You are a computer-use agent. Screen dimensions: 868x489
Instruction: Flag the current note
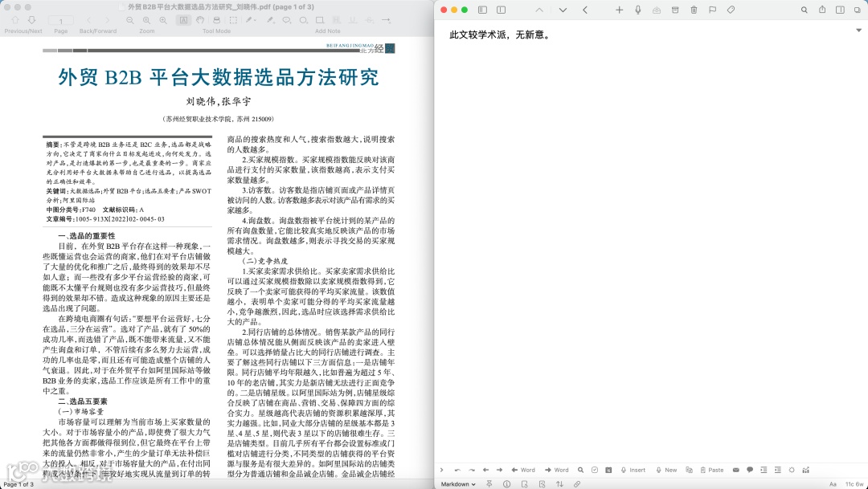pos(712,10)
